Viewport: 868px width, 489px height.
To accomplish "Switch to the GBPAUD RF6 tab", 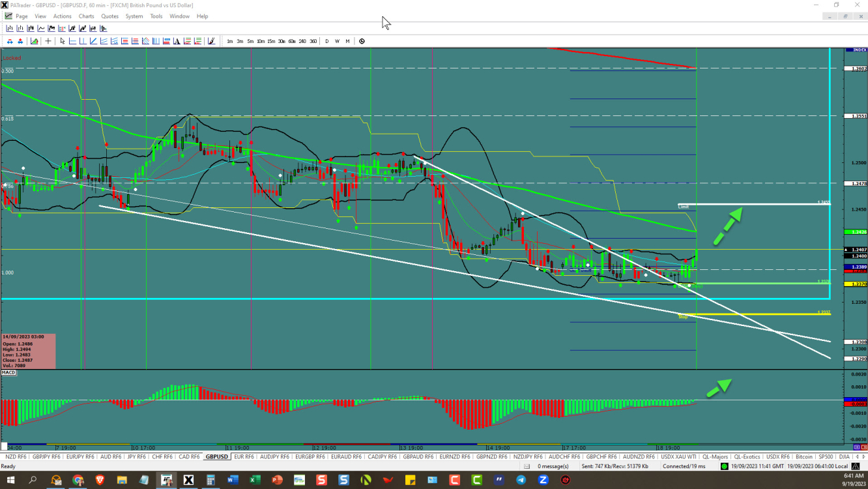I will pyautogui.click(x=418, y=456).
